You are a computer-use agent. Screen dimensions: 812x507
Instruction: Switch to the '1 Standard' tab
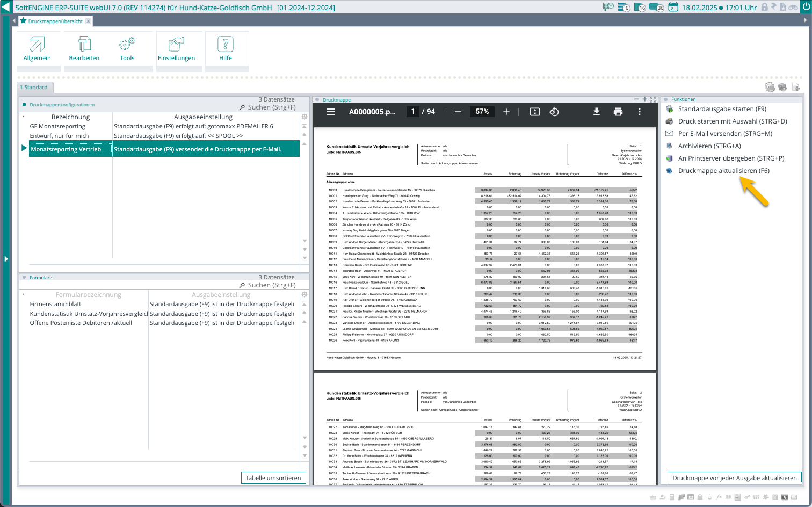[34, 87]
